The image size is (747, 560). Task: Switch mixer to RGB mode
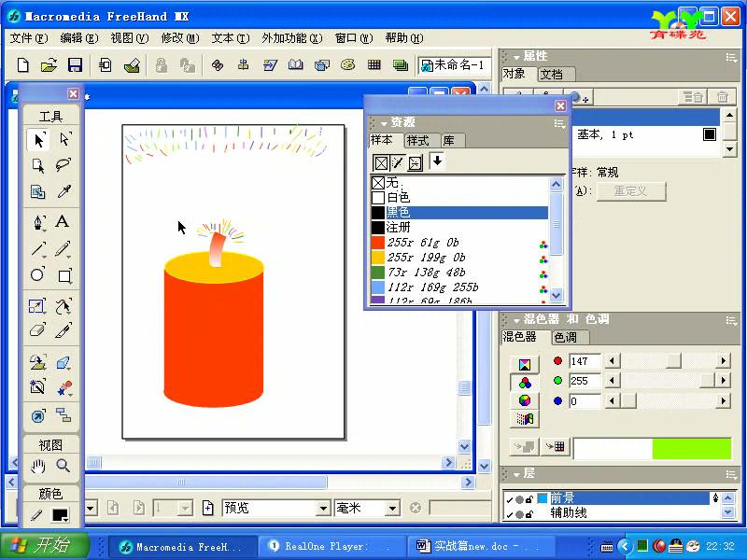[525, 383]
